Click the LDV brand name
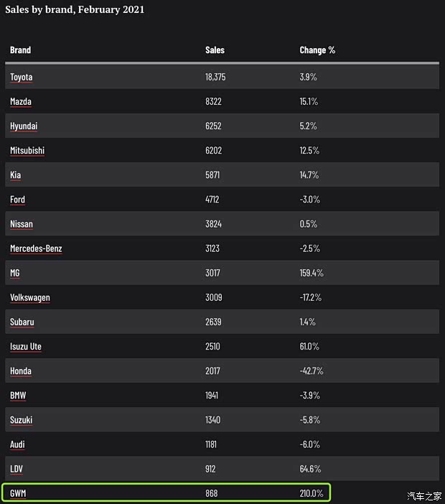The width and height of the screenshot is (445, 504). (18, 469)
